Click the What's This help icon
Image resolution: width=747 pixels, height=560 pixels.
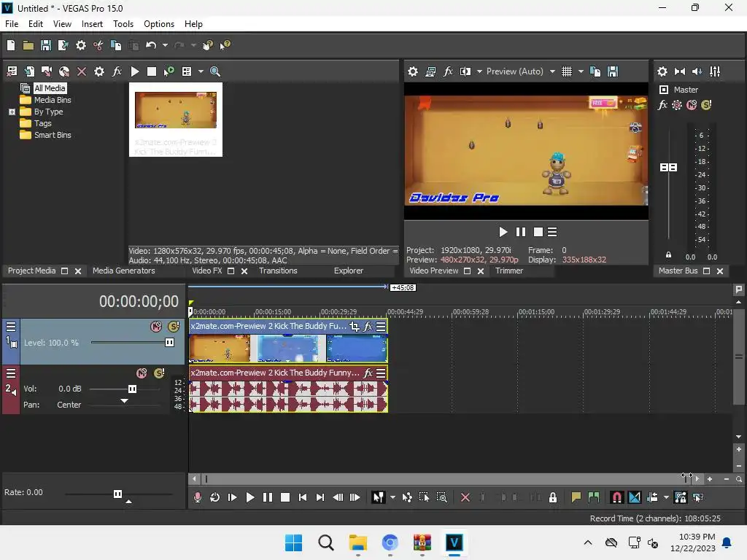click(x=225, y=45)
